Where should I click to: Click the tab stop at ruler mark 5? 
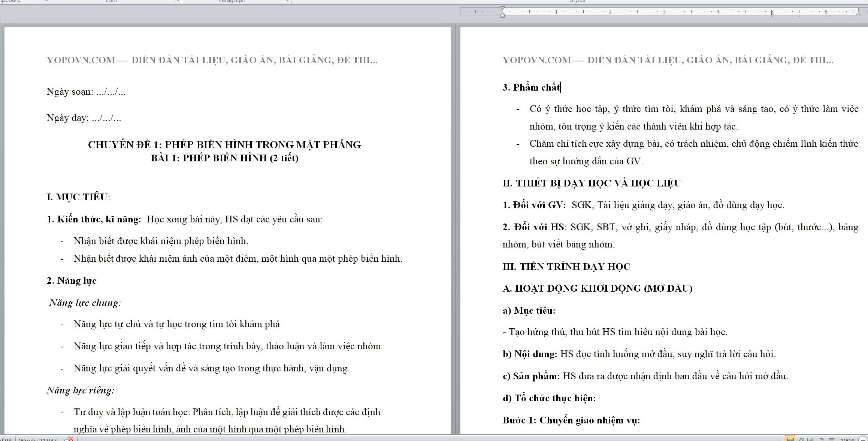pyautogui.click(x=772, y=14)
